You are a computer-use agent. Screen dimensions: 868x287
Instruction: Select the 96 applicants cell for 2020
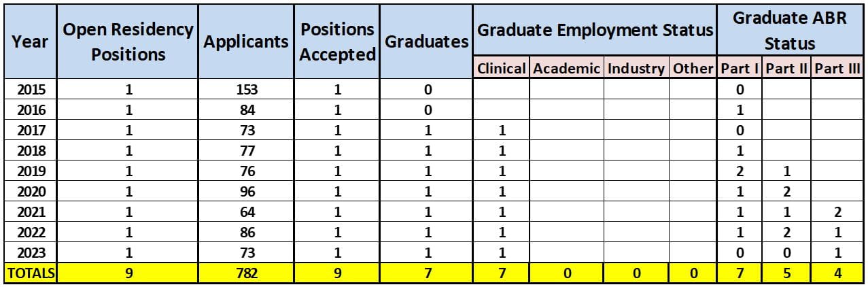coord(246,192)
